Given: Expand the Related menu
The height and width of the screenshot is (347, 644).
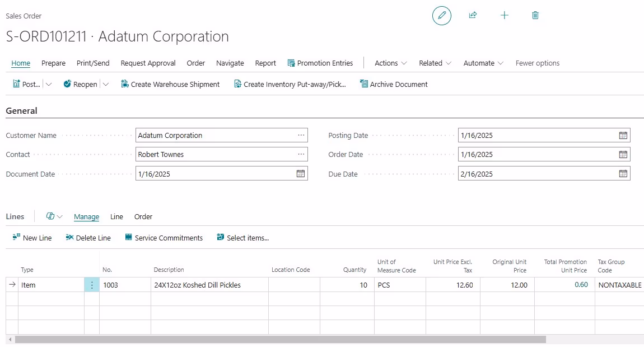Looking at the screenshot, I should coord(435,63).
